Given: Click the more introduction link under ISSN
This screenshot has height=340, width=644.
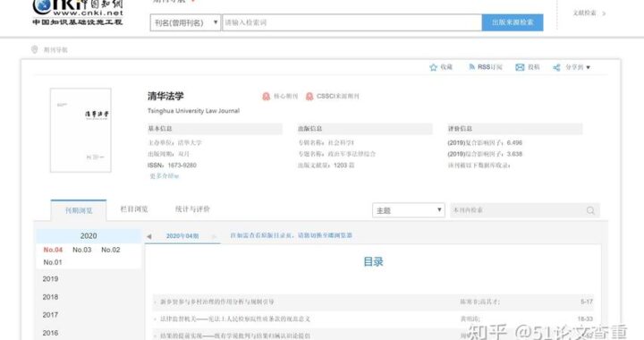Looking at the screenshot, I should coord(165,176).
